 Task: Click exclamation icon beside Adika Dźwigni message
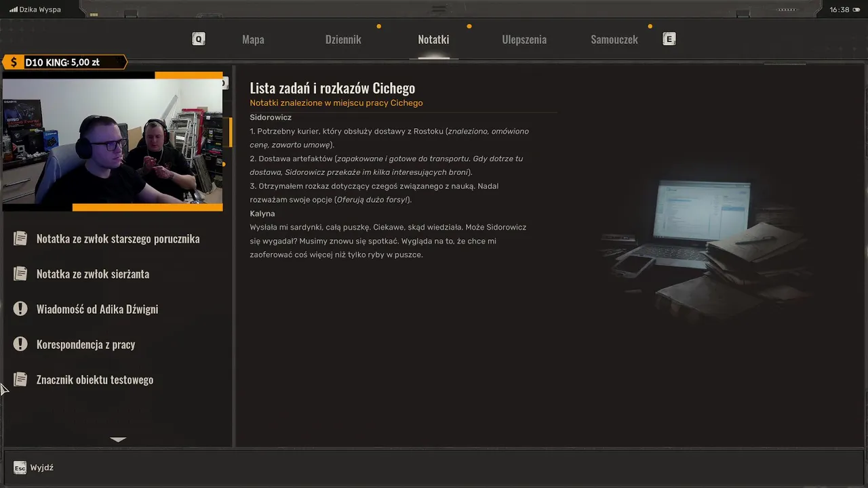coord(20,309)
